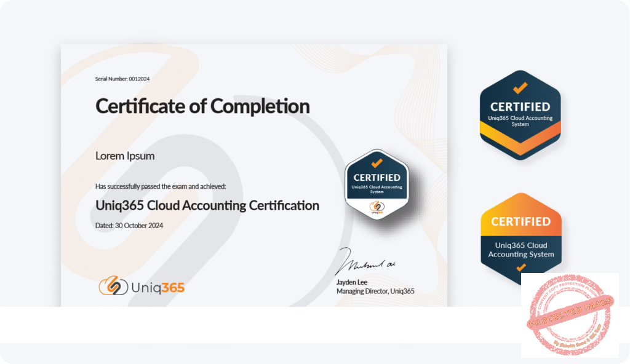Click the Uniq365 logo on the certificate
This screenshot has width=630, height=364.
pyautogui.click(x=142, y=286)
